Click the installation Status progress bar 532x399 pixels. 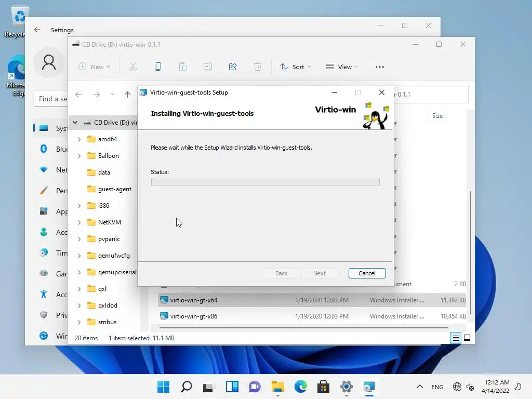point(265,182)
